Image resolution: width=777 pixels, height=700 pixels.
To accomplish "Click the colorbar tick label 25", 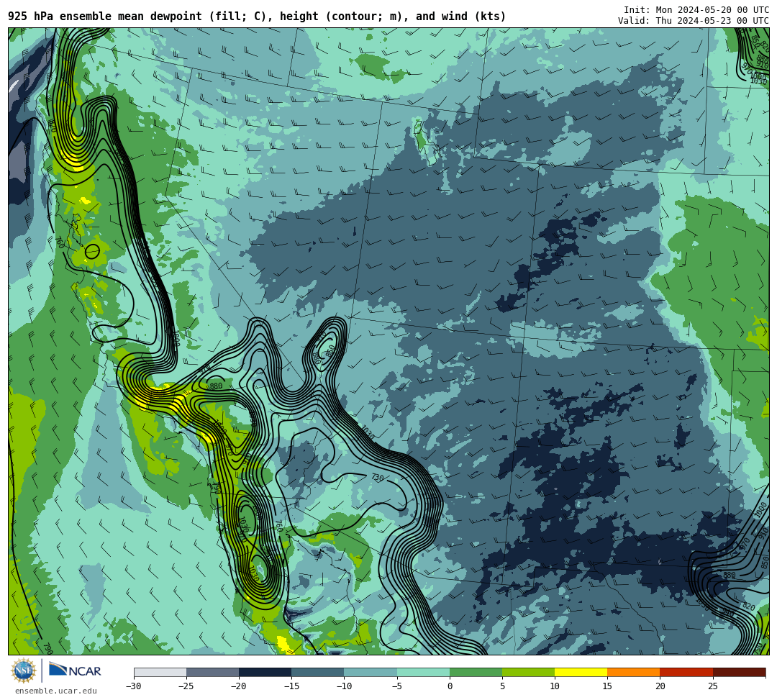I will click(712, 686).
